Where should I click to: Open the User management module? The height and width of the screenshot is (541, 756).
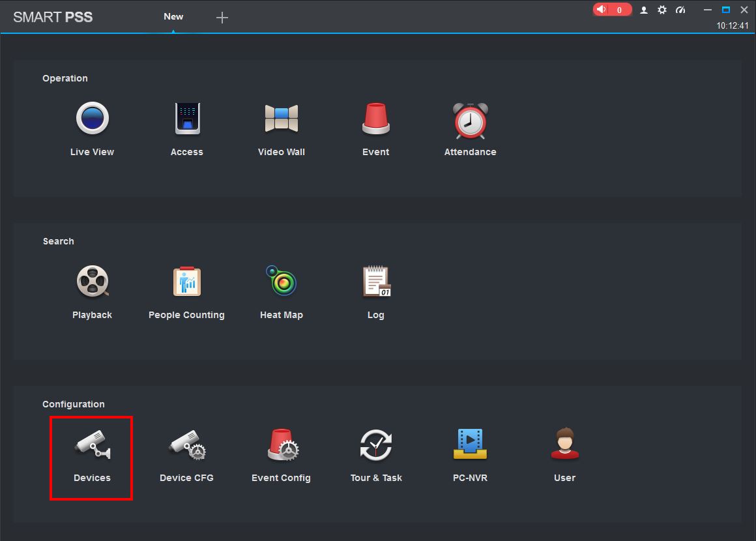pos(564,456)
